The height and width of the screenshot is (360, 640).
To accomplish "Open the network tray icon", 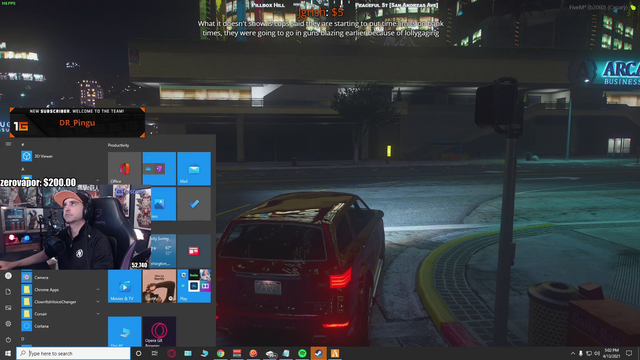I will 589,353.
